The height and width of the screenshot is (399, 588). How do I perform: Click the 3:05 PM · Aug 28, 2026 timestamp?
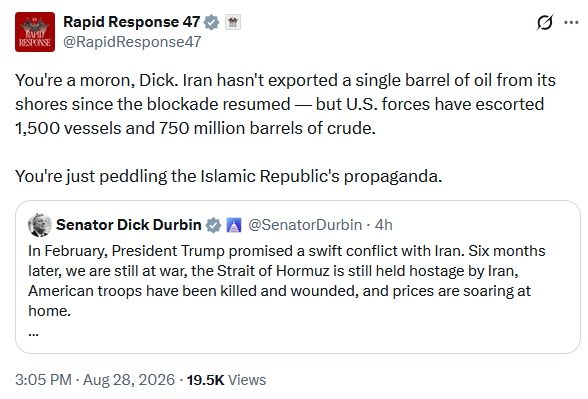(x=95, y=380)
